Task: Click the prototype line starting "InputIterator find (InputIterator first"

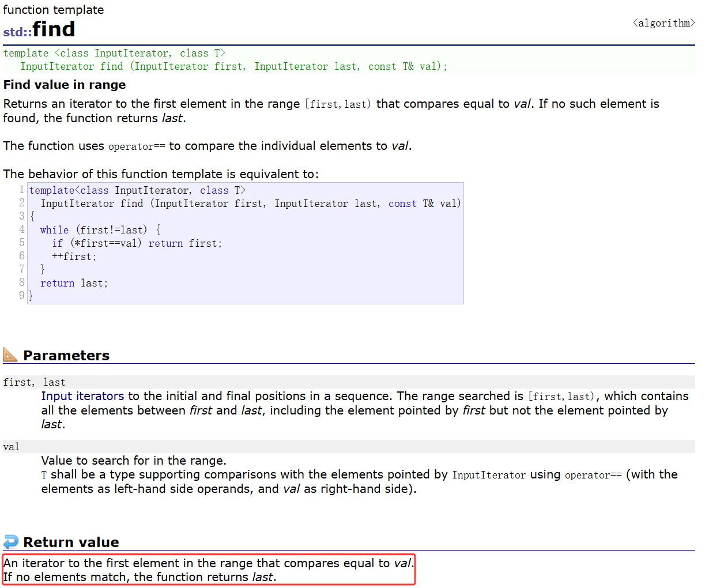Action: (x=234, y=66)
